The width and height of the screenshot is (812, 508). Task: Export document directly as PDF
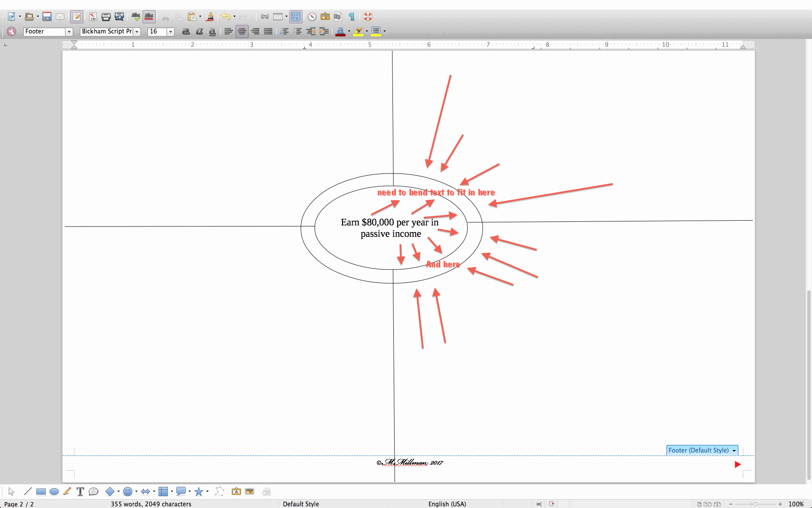[x=93, y=17]
